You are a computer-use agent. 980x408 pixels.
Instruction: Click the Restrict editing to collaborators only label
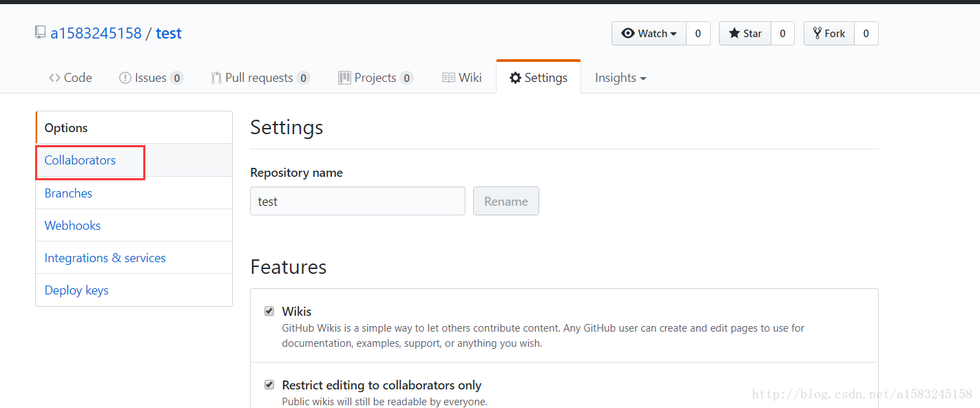click(x=382, y=385)
